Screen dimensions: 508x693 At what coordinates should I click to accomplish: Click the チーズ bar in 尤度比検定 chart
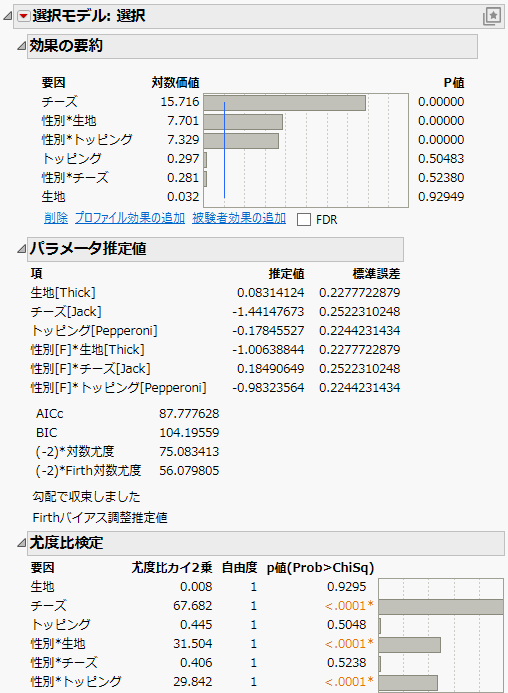[x=441, y=607]
